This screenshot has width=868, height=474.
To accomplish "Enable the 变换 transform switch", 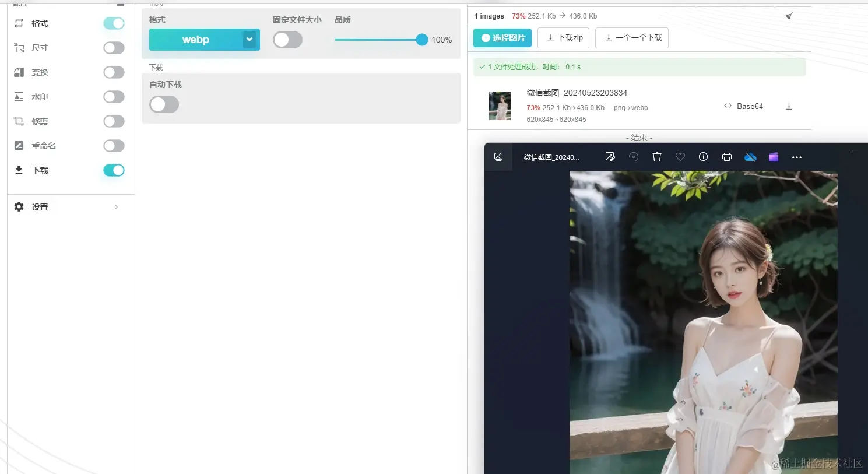I will [114, 72].
